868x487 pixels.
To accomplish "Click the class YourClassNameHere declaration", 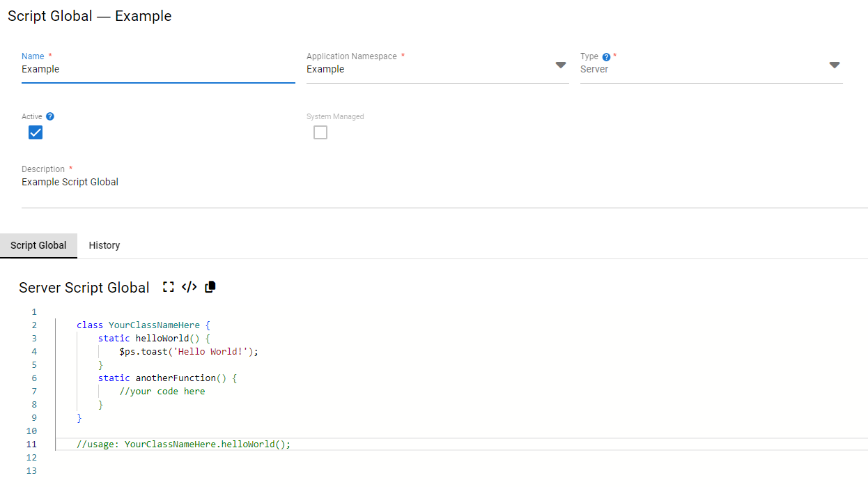I will click(x=137, y=325).
